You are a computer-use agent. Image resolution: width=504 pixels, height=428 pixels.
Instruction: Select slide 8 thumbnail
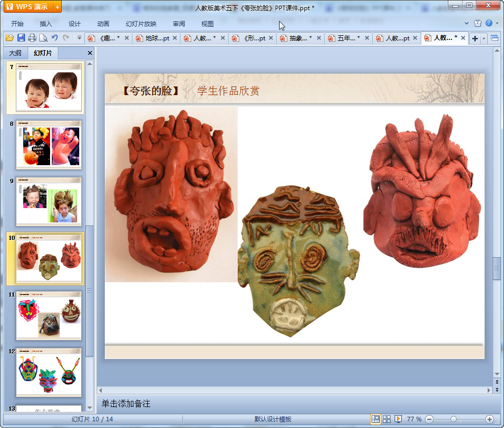49,145
